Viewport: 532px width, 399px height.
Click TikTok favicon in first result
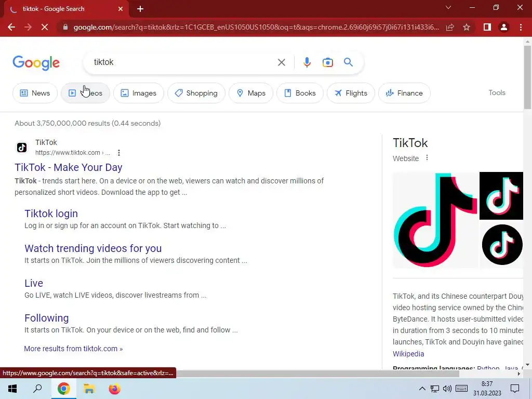point(22,147)
